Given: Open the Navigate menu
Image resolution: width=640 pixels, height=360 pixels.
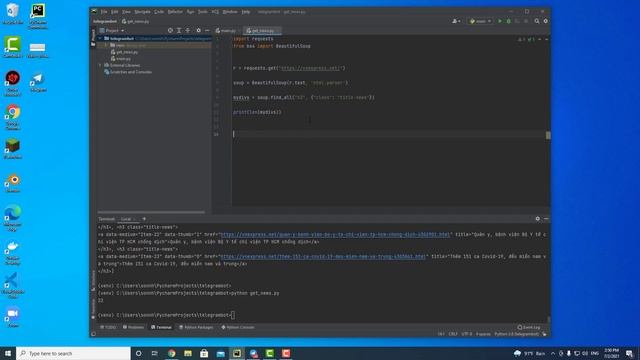Looking at the screenshot, I should (x=142, y=12).
